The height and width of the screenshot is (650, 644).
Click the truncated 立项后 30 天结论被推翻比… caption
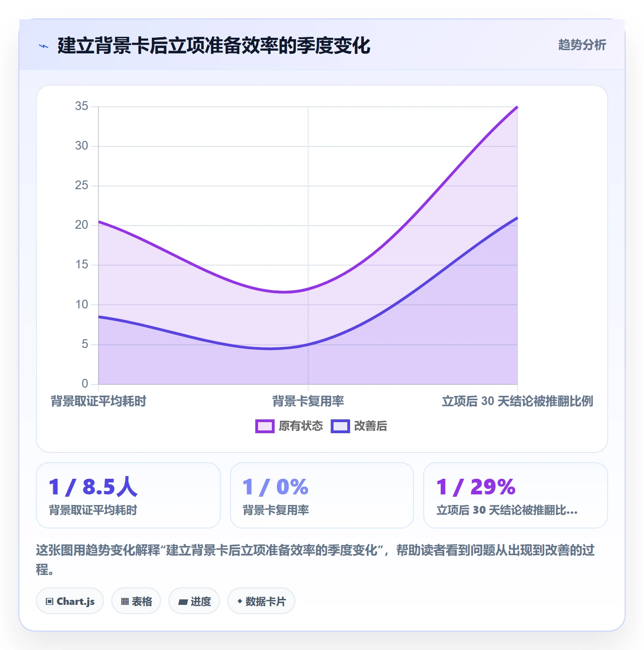(507, 510)
